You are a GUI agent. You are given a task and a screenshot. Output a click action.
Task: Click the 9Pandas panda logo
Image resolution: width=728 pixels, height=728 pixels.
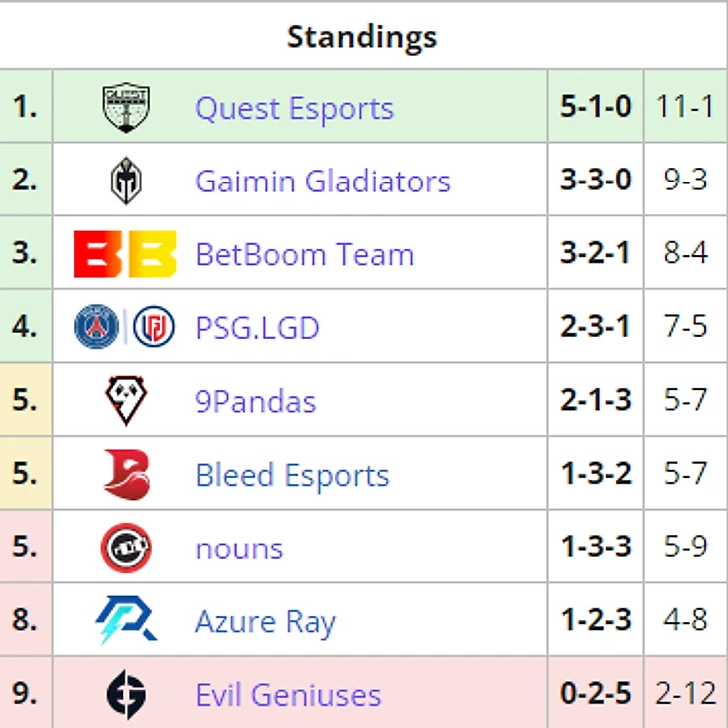pos(126,400)
